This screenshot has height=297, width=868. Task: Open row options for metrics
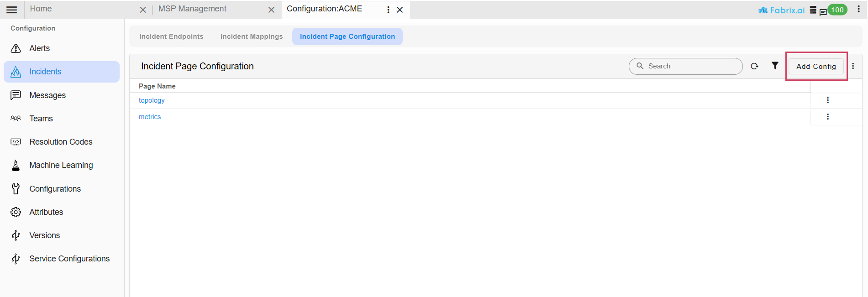(827, 117)
